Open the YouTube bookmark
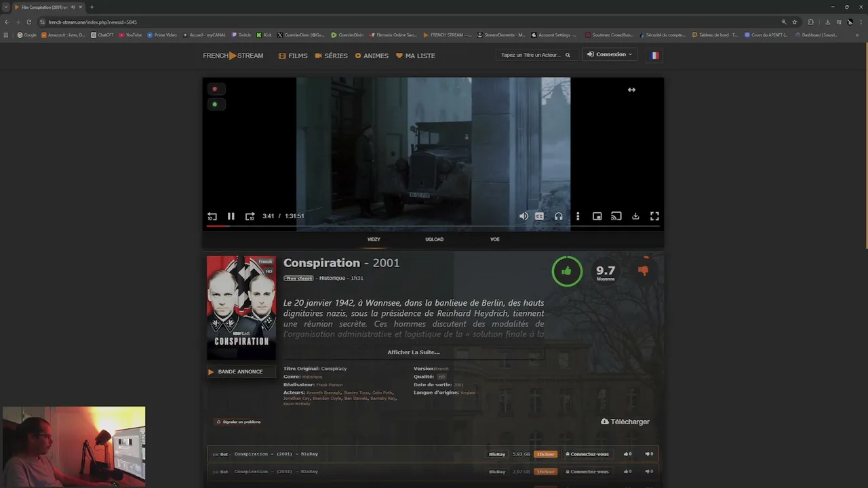Screen dimensions: 868x488 (x=131, y=35)
